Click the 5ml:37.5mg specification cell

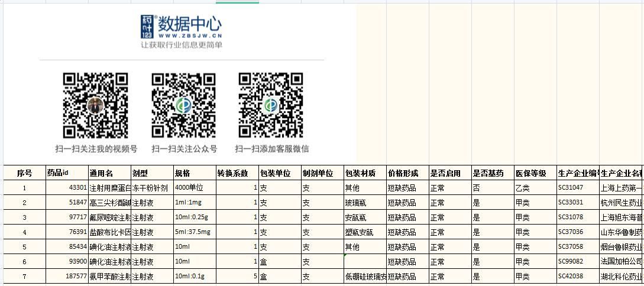tap(195, 232)
